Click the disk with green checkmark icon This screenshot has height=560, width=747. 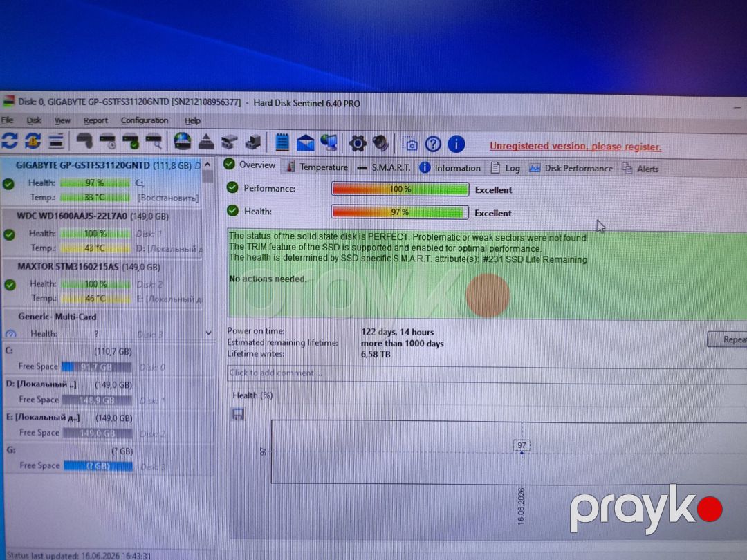[x=131, y=142]
